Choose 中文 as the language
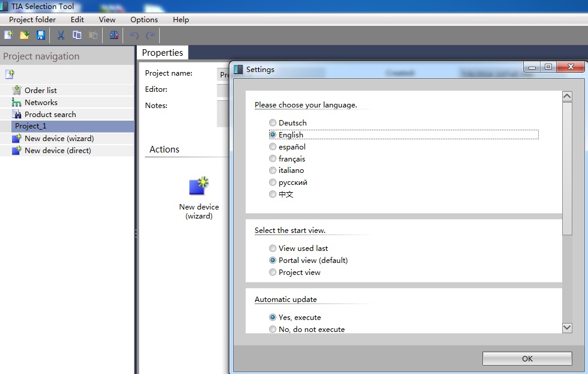 pos(273,194)
